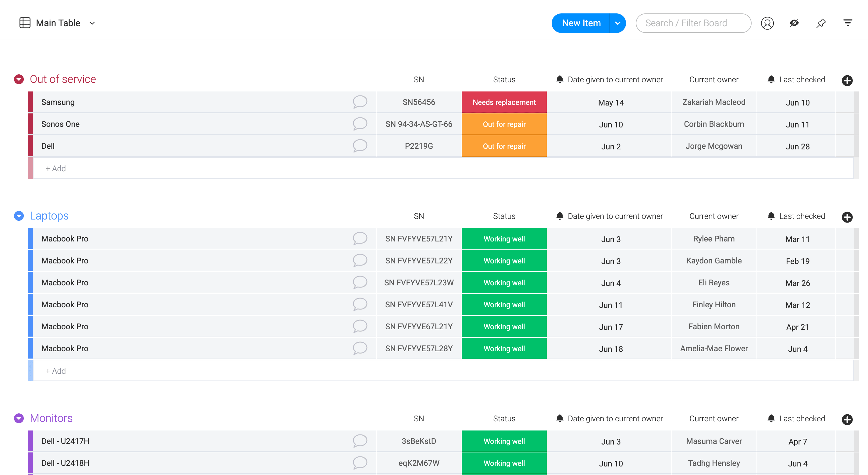Image resolution: width=868 pixels, height=475 pixels.
Task: Click bell on Date given column in Laptops
Action: click(x=560, y=216)
